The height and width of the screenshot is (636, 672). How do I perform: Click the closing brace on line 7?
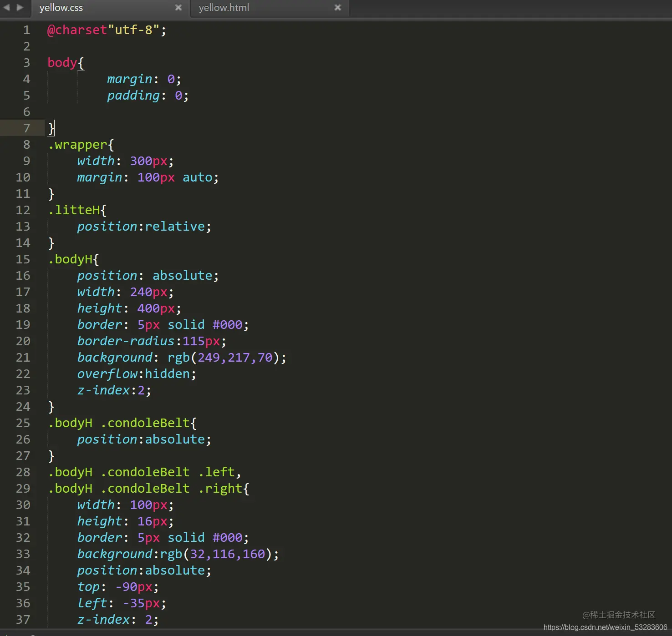point(51,129)
